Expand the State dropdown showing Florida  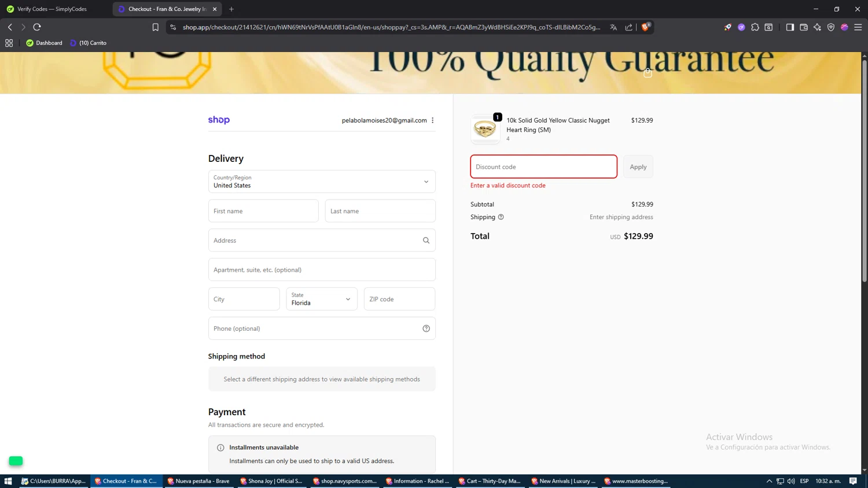(322, 299)
